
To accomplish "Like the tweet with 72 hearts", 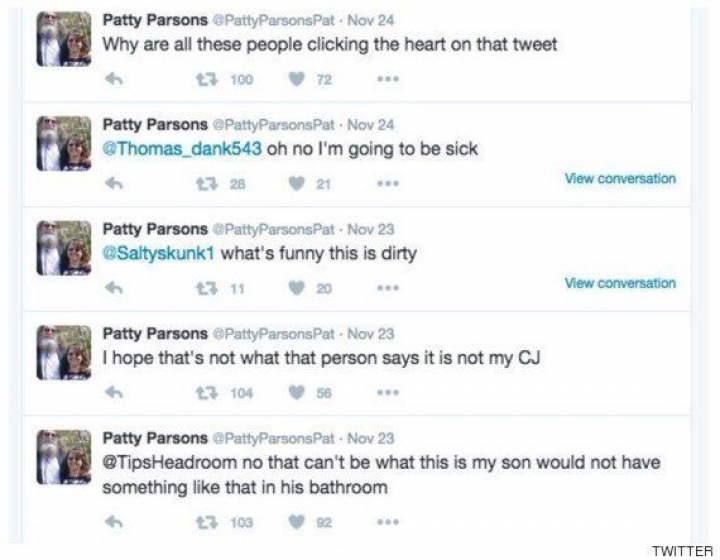I will [296, 79].
